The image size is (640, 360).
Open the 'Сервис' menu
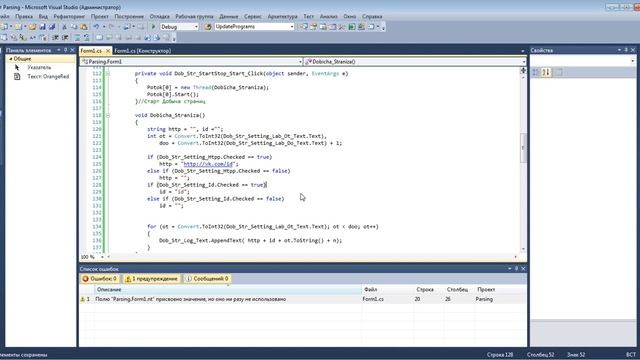point(253,16)
